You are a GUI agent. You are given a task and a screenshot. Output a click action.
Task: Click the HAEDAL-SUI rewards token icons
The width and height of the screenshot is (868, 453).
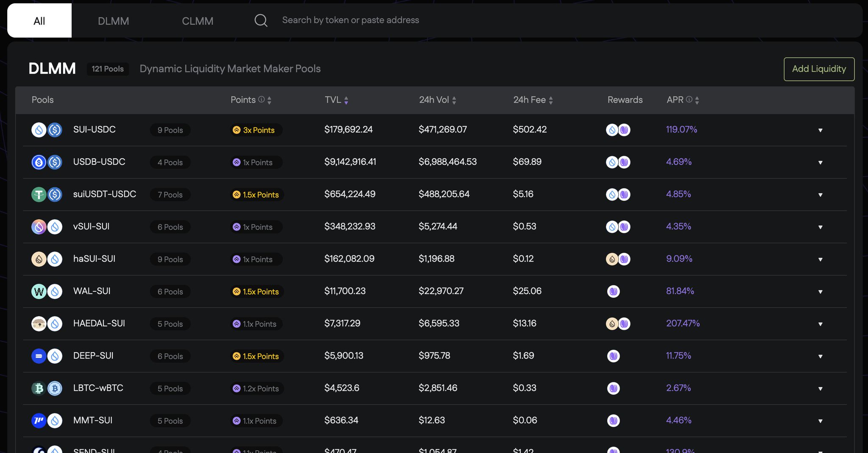click(x=618, y=324)
